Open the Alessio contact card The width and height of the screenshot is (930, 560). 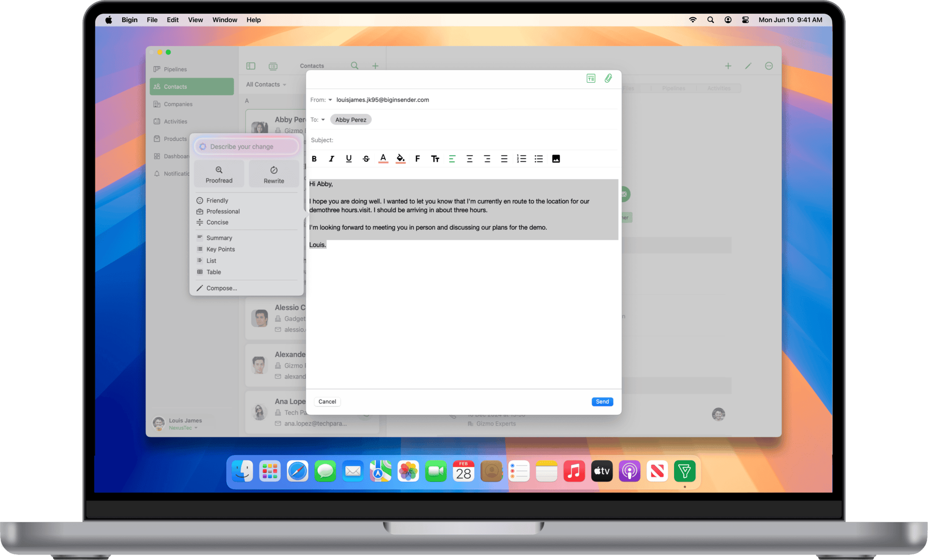(x=276, y=319)
